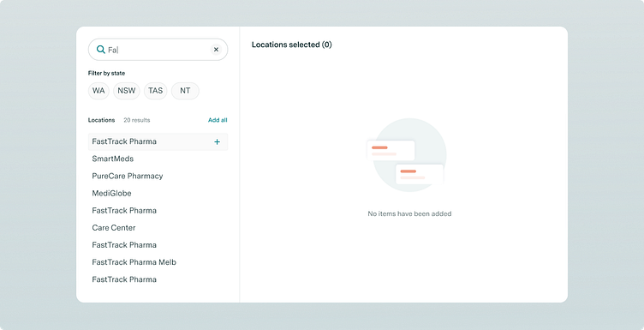Image resolution: width=644 pixels, height=330 pixels.
Task: Select the SmartMeds location
Action: click(x=158, y=159)
